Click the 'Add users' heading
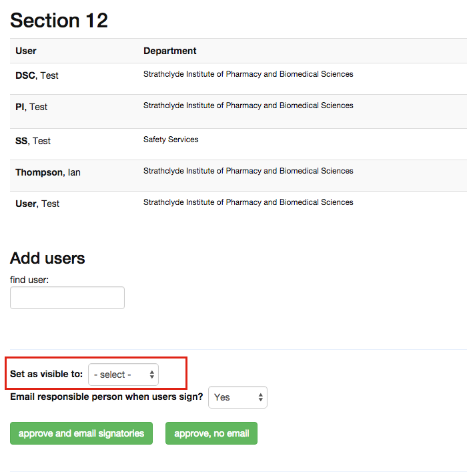The image size is (467, 476). coord(47,258)
